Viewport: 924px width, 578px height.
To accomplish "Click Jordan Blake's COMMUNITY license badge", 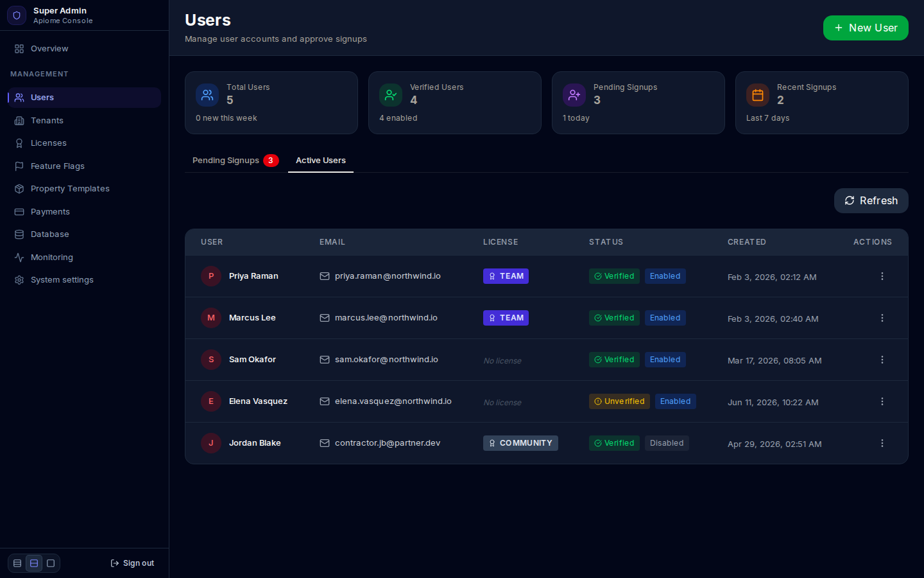I will click(520, 443).
